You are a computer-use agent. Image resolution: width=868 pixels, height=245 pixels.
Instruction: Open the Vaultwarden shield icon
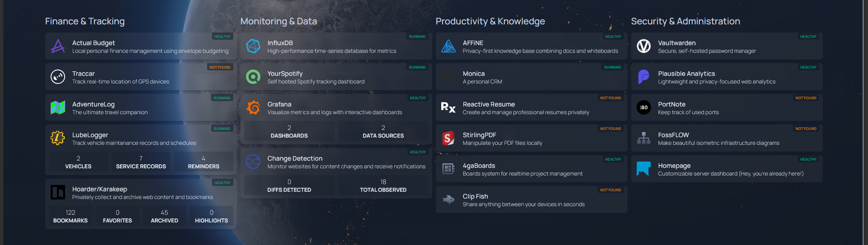pos(644,46)
